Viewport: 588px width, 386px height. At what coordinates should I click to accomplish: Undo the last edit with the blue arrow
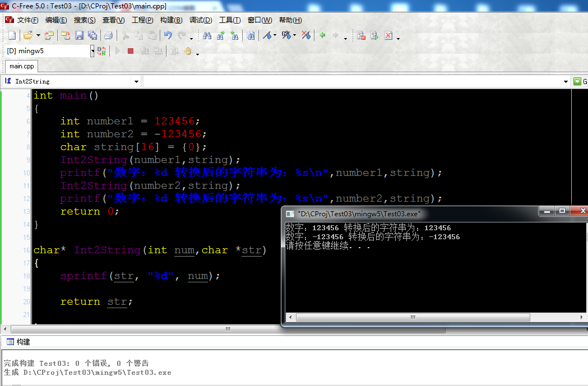[168, 35]
